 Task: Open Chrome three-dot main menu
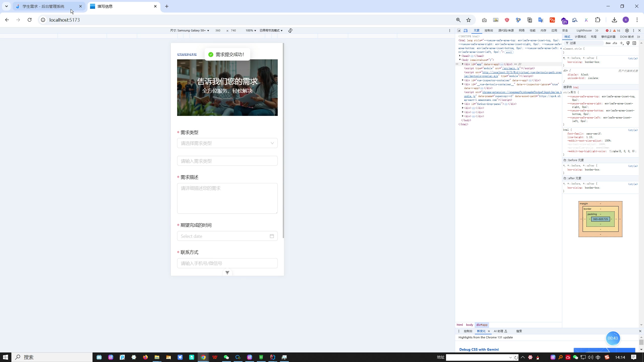[x=637, y=20]
